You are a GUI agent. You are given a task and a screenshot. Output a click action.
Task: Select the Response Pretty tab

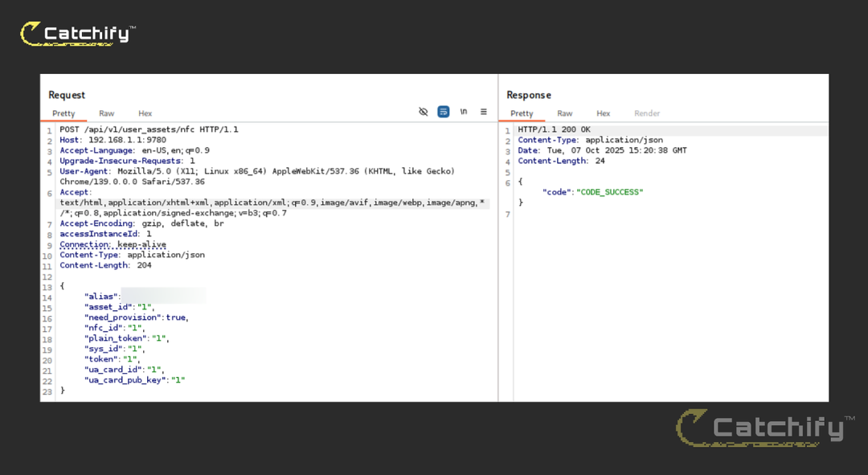pyautogui.click(x=522, y=113)
